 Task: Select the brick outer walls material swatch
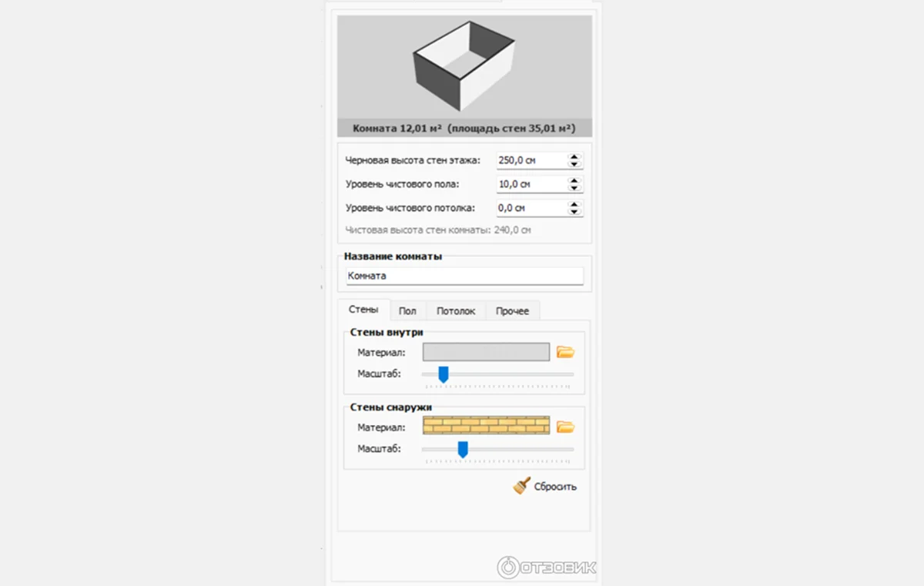(x=486, y=426)
